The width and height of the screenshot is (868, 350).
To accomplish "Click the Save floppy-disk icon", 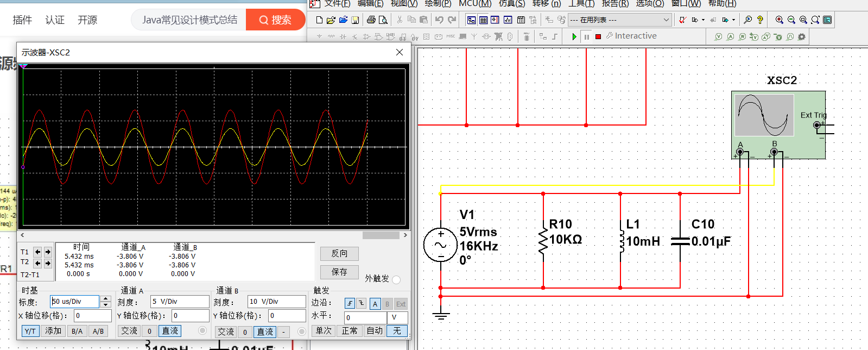I will click(355, 20).
